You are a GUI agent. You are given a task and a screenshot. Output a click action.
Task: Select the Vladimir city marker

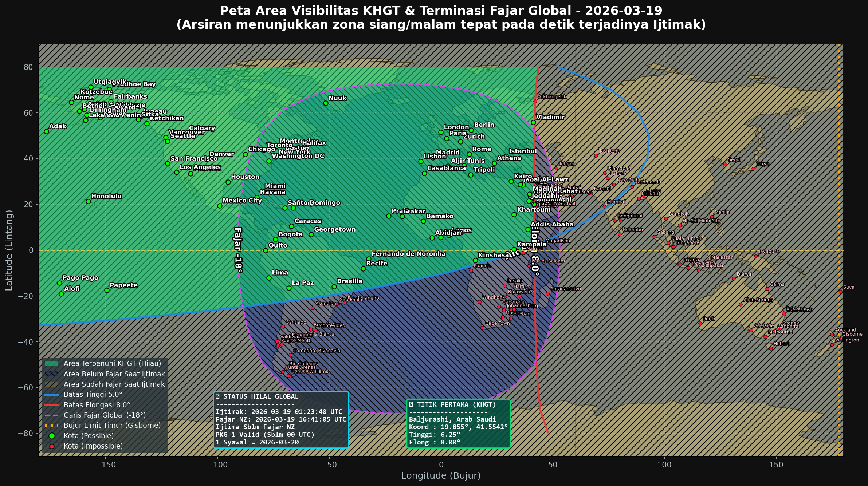click(533, 122)
